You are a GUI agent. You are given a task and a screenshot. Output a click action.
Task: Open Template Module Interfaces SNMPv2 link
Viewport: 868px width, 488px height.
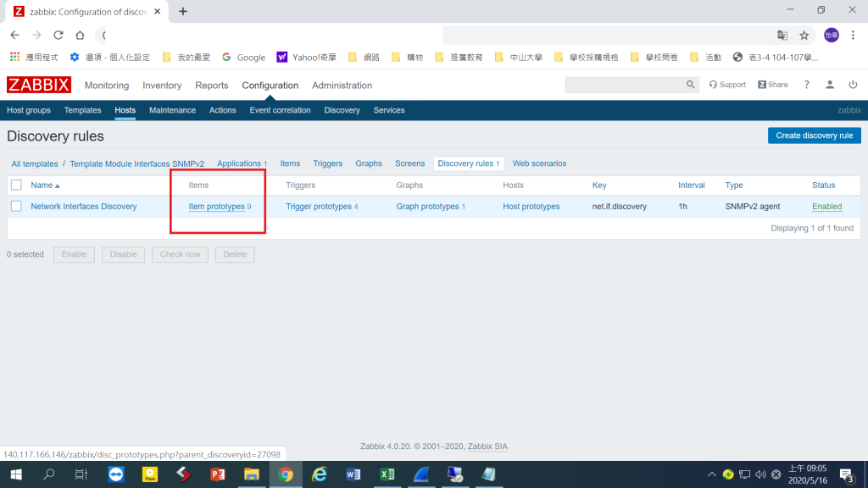pos(136,164)
